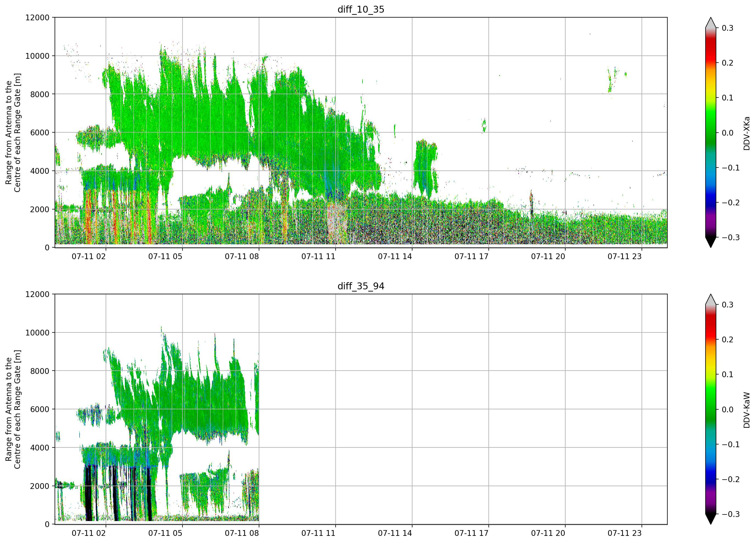756x543 pixels.
Task: Click the grey upper arrow of DDV-KaW colorbar
Action: pos(711,300)
